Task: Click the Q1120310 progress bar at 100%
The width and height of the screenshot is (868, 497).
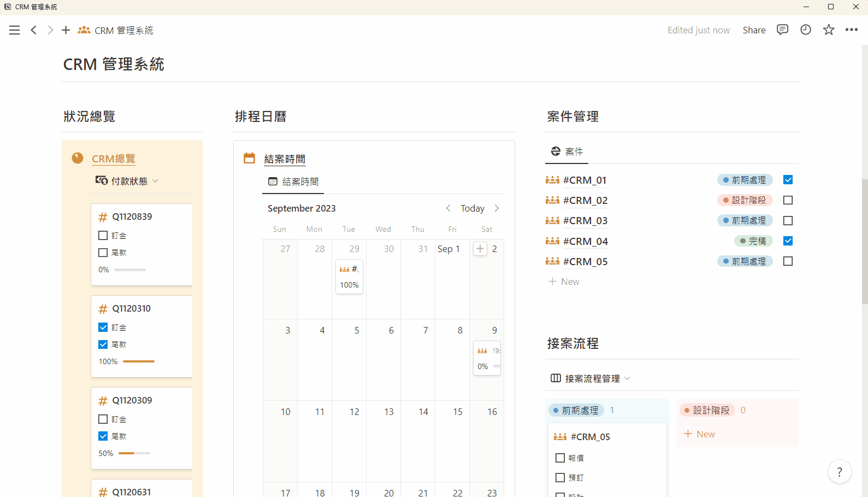Action: (139, 361)
